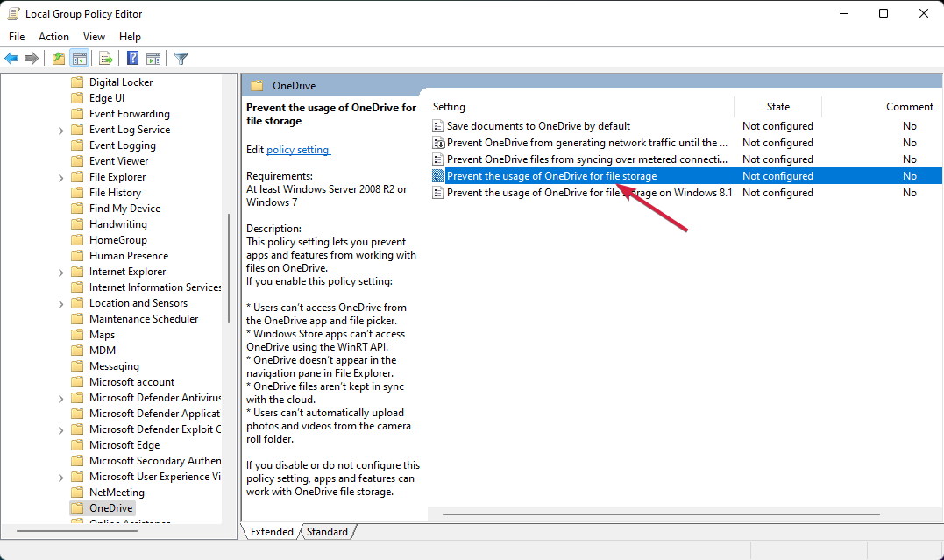This screenshot has width=944, height=560.
Task: Expand the Internet Explorer node
Action: click(60, 273)
